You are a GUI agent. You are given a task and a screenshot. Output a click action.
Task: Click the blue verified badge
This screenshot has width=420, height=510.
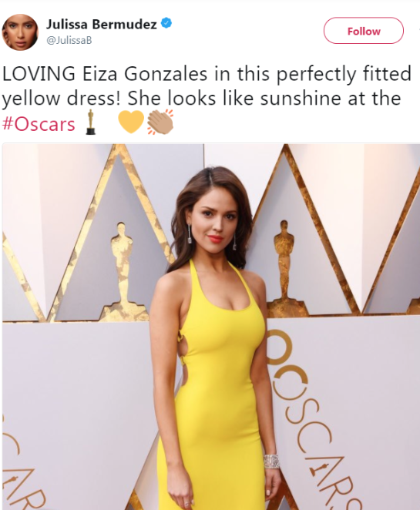[x=166, y=23]
